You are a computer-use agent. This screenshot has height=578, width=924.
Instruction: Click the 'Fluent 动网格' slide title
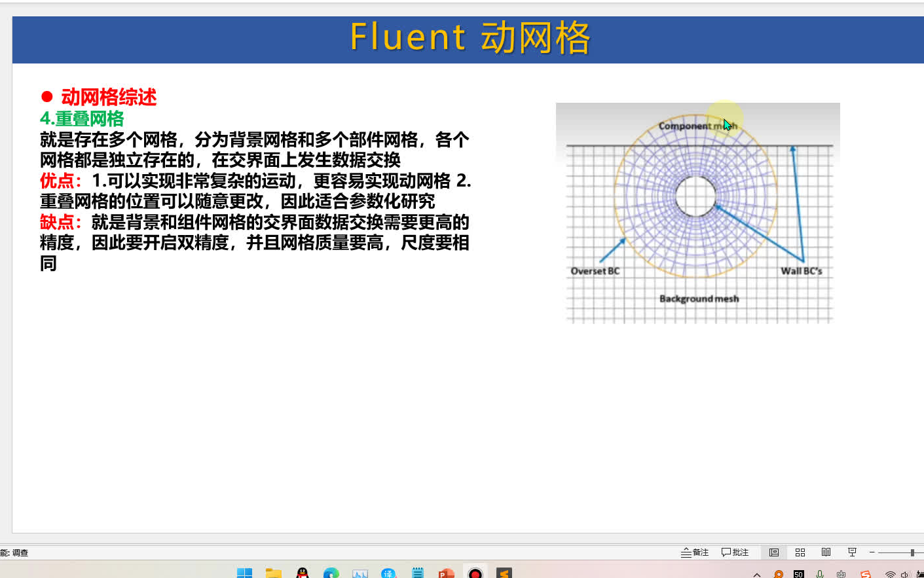click(470, 37)
